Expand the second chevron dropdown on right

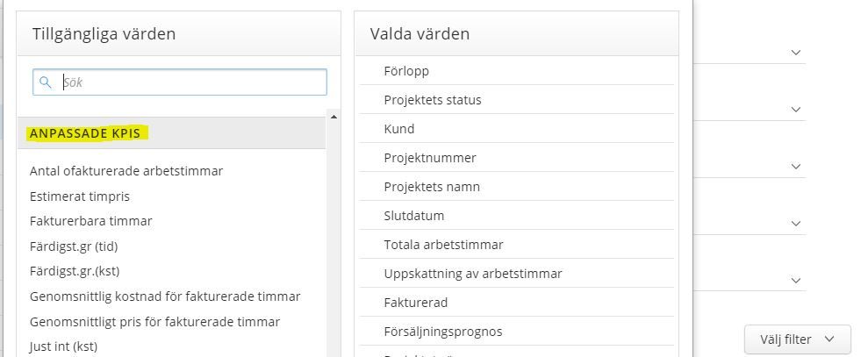tap(796, 110)
